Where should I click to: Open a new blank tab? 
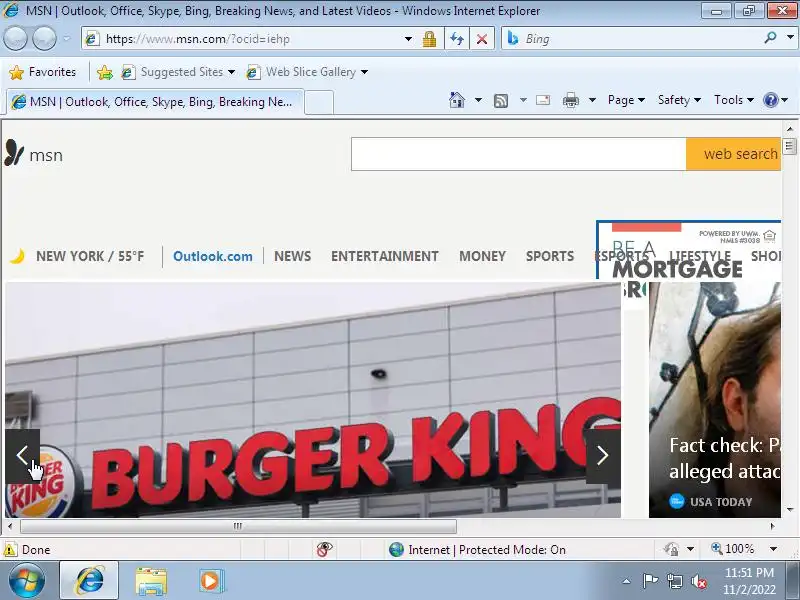click(x=319, y=103)
